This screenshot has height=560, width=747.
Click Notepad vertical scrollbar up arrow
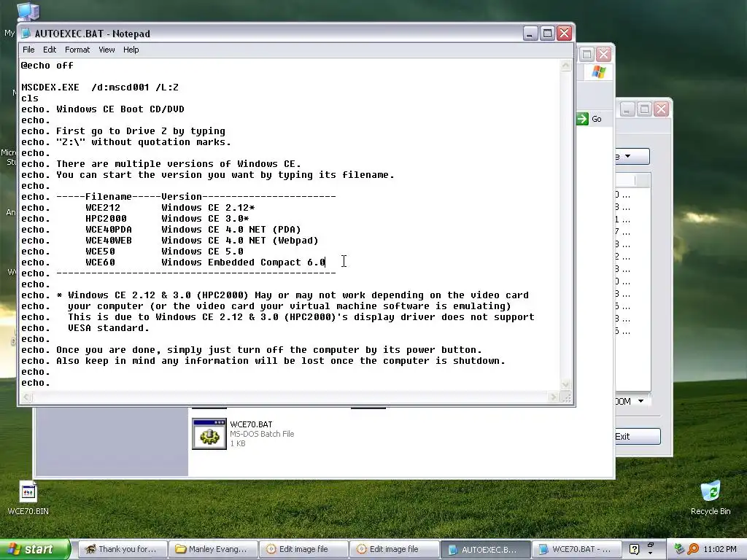click(x=565, y=65)
